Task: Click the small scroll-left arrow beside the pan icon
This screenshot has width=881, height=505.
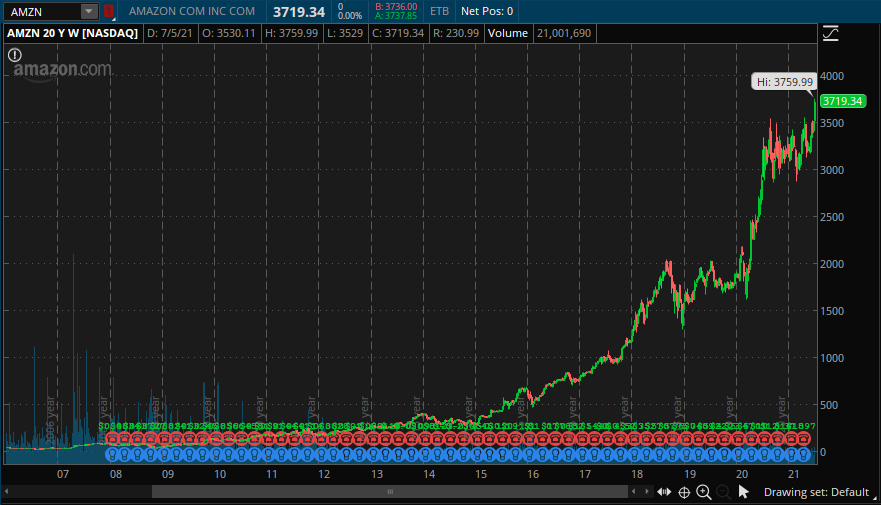Action: pyautogui.click(x=634, y=492)
